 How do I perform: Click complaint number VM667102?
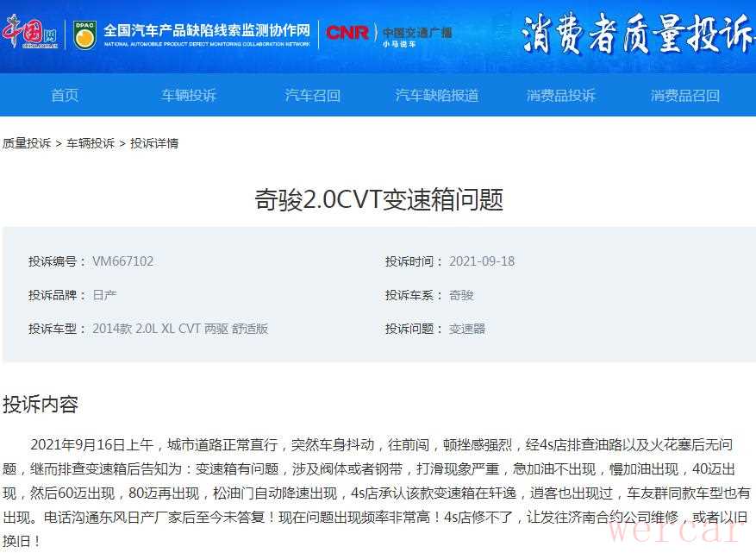click(122, 261)
